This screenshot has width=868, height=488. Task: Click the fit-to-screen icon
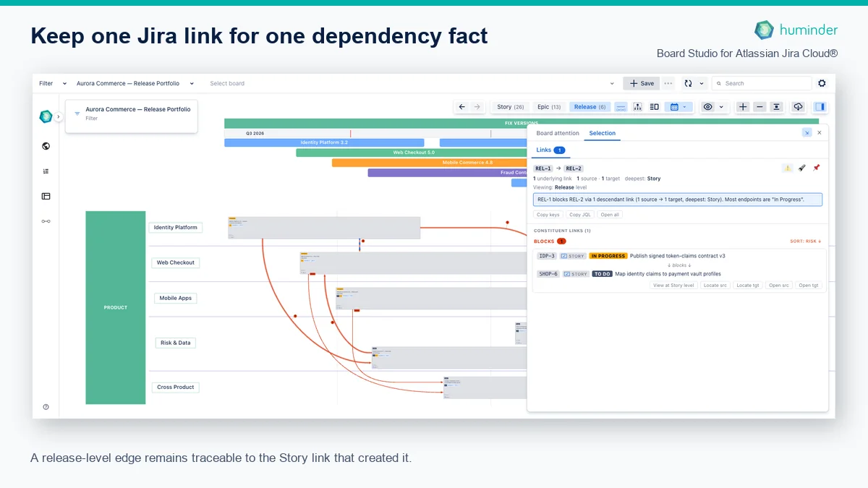pos(776,107)
